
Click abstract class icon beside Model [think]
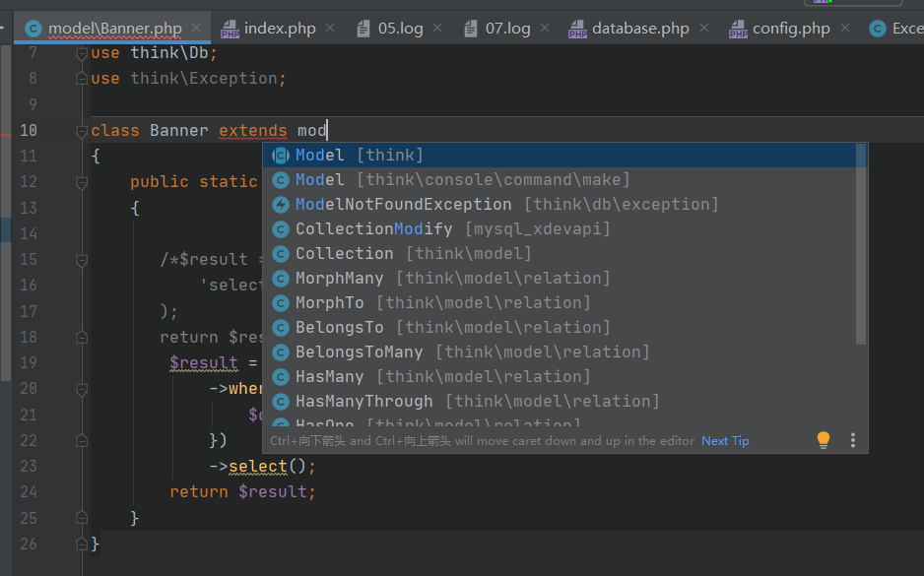click(281, 156)
